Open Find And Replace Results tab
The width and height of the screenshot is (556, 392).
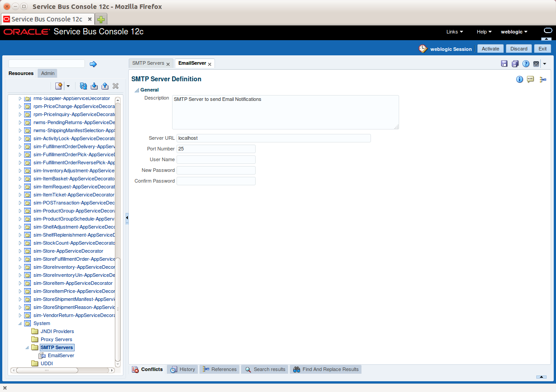(x=326, y=369)
